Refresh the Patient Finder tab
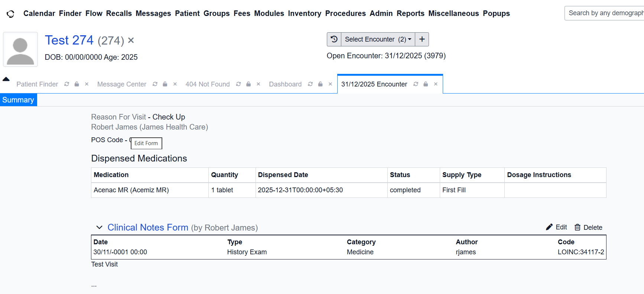644x294 pixels. click(x=66, y=84)
